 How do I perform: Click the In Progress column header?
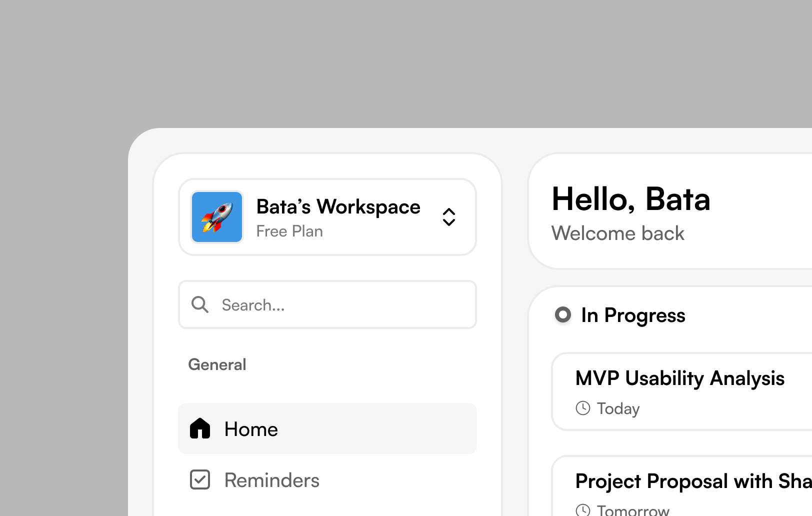[633, 315]
